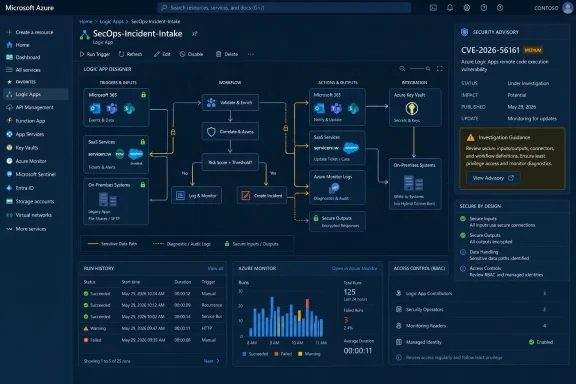Click the Logic Apps breadcrumb link
The width and height of the screenshot is (576, 384).
112,22
